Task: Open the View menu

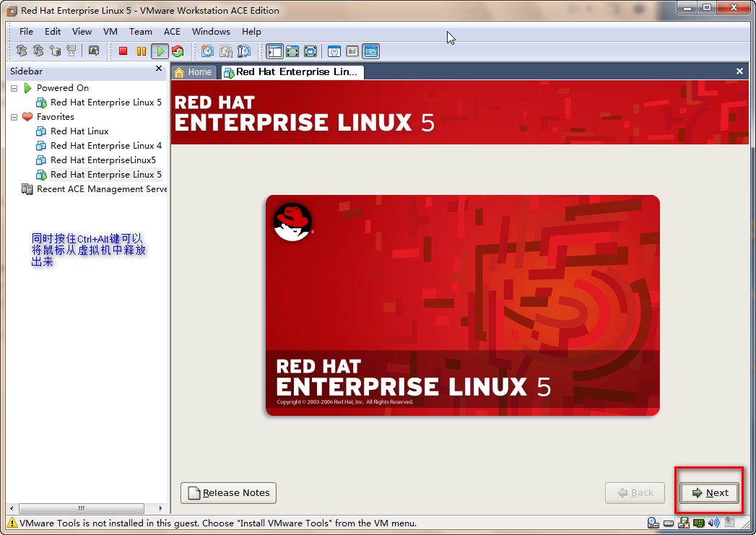Action: coord(82,32)
